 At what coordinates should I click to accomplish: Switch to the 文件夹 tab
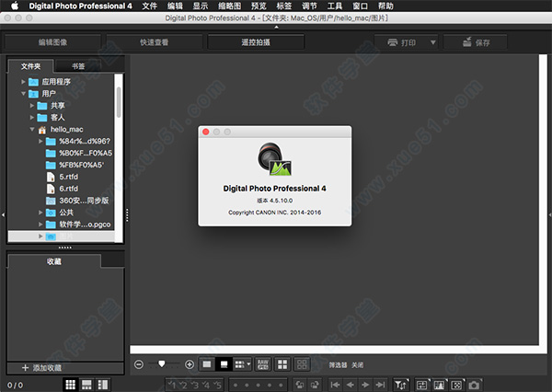coord(30,66)
